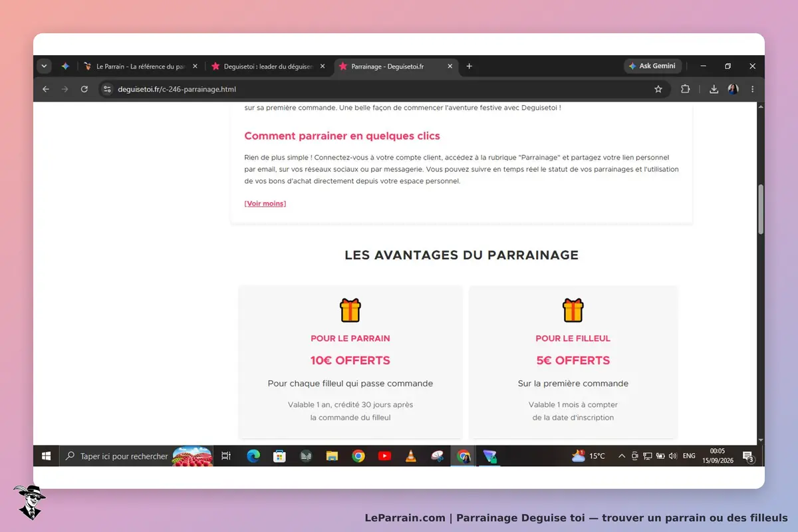This screenshot has height=532, width=798.
Task: Click the gift icon above Pour le filleul
Action: 573,310
